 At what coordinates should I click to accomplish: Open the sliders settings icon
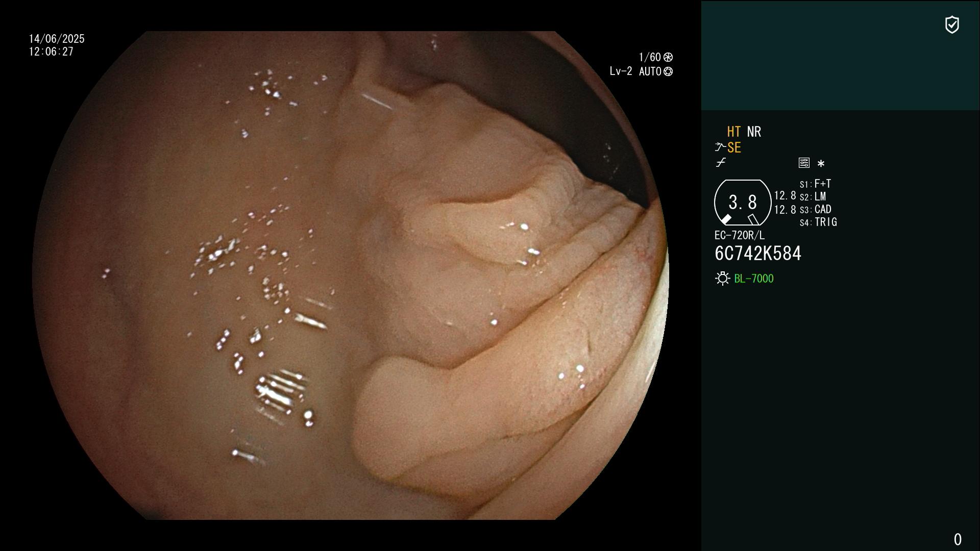point(804,163)
